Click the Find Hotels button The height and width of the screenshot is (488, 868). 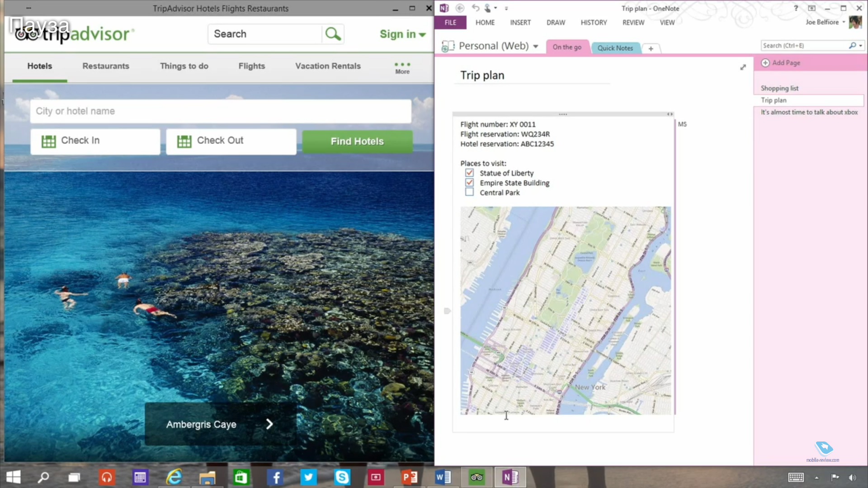[357, 141]
